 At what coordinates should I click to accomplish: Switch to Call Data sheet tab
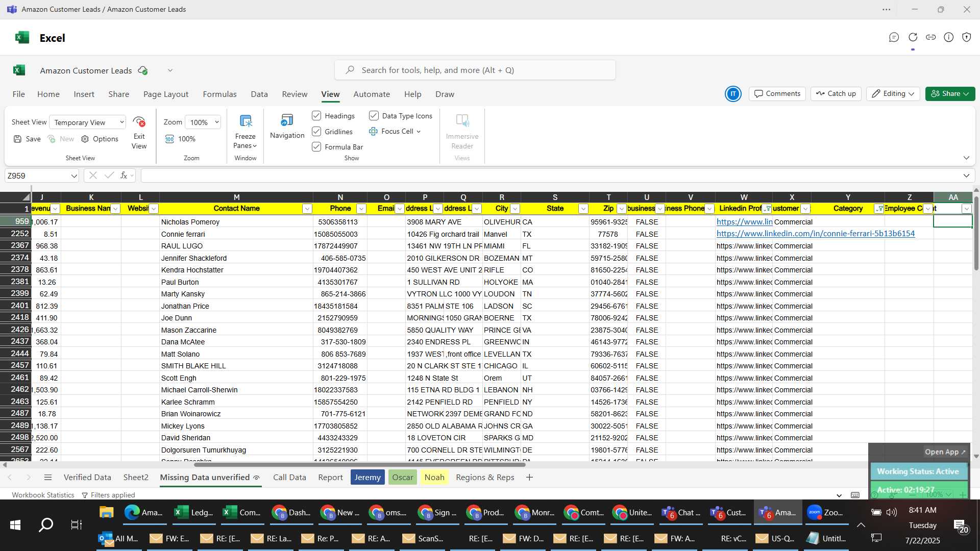click(289, 478)
